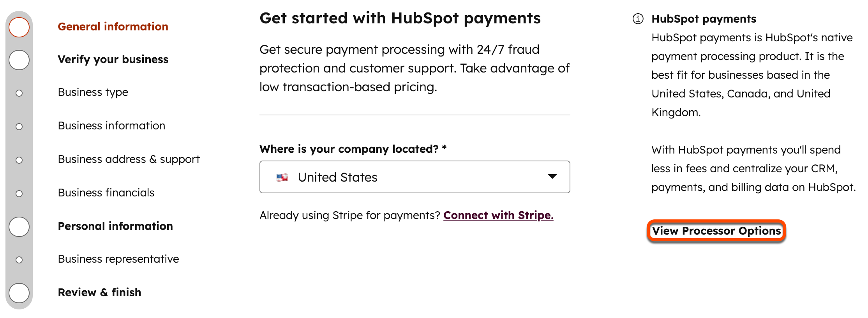
Task: Click the View Processor Options button
Action: (x=717, y=231)
